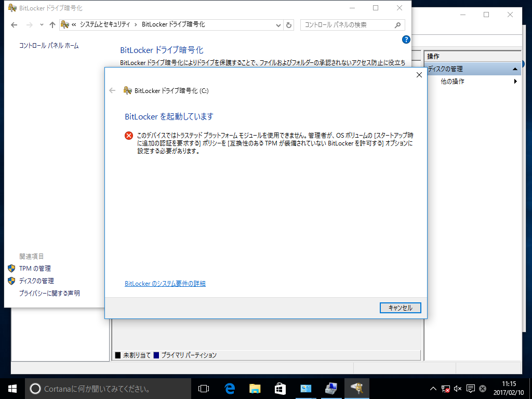Navigate forward in Control Panel window

click(x=30, y=25)
